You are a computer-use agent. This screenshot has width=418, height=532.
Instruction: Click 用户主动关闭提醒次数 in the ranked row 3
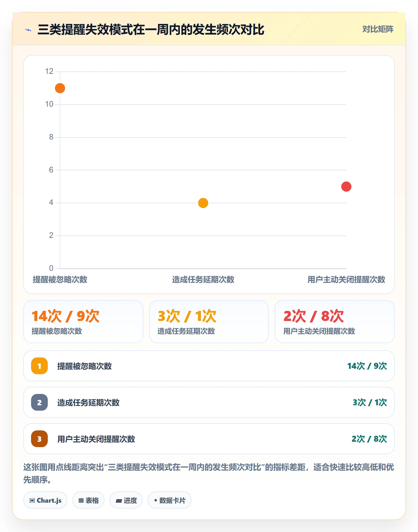pyautogui.click(x=96, y=439)
